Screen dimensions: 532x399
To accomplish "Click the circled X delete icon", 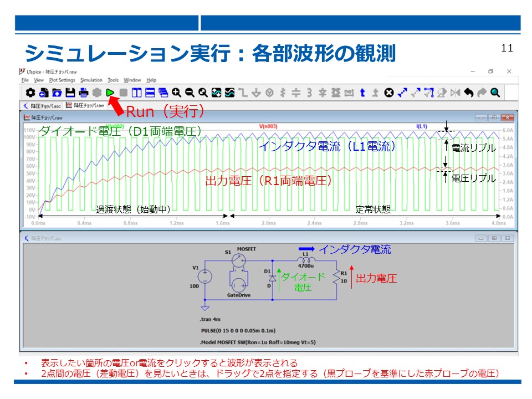I will pos(389,93).
